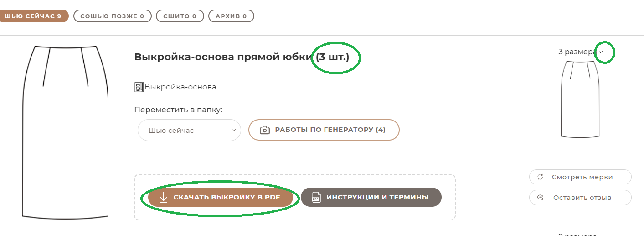Image resolution: width=644 pixels, height=236 pixels.
Task: Open the Шью сейчас folder dropdown
Action: click(x=189, y=130)
